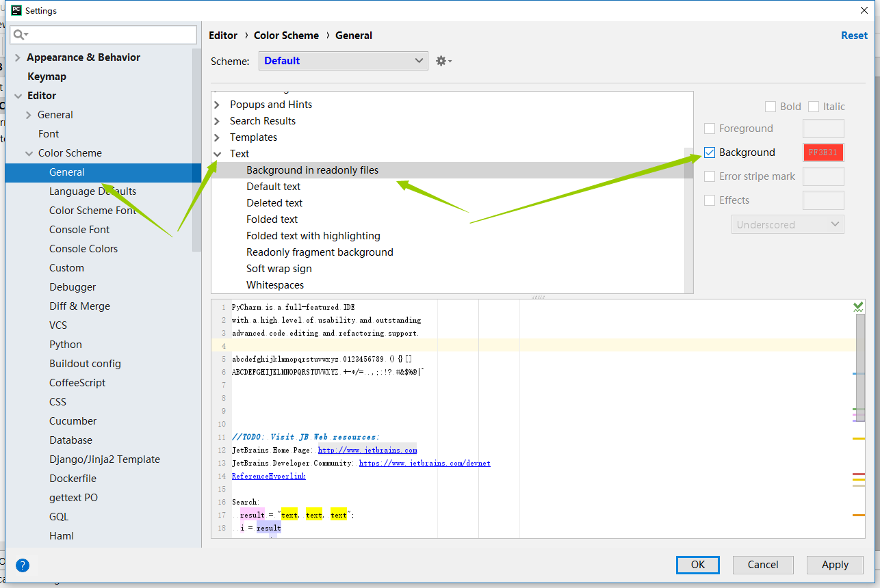Open help via the question mark icon
The image size is (880, 588).
[23, 565]
